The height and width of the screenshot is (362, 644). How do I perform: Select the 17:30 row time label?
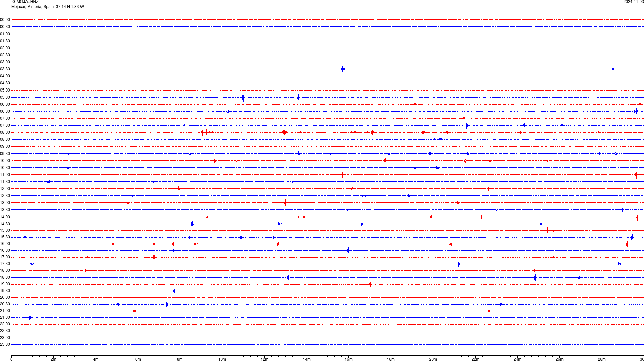click(5, 264)
